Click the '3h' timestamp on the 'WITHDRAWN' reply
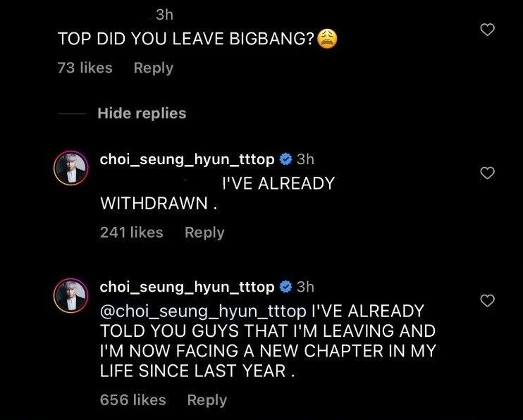Image resolution: width=523 pixels, height=420 pixels. point(305,159)
